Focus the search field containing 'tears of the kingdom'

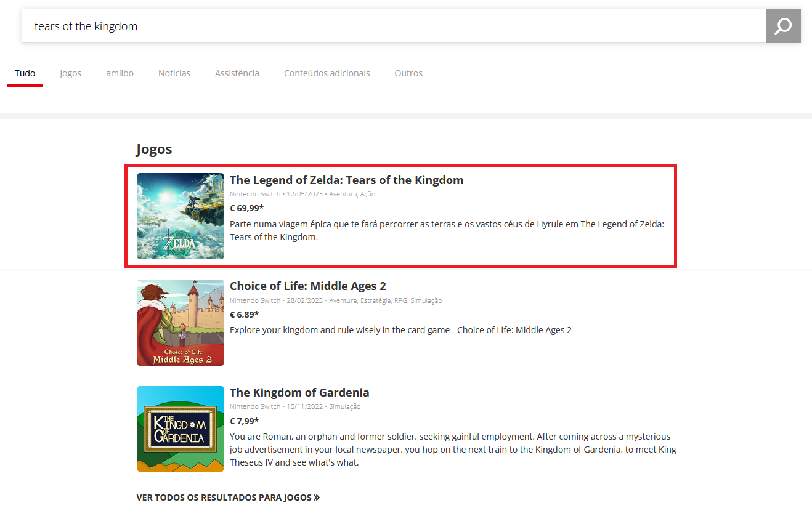394,26
